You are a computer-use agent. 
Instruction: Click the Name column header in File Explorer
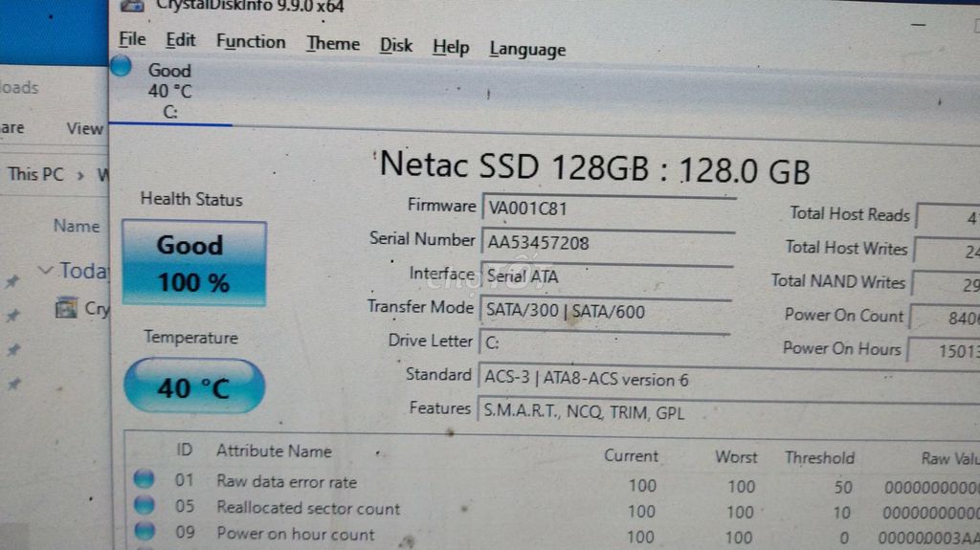(77, 226)
